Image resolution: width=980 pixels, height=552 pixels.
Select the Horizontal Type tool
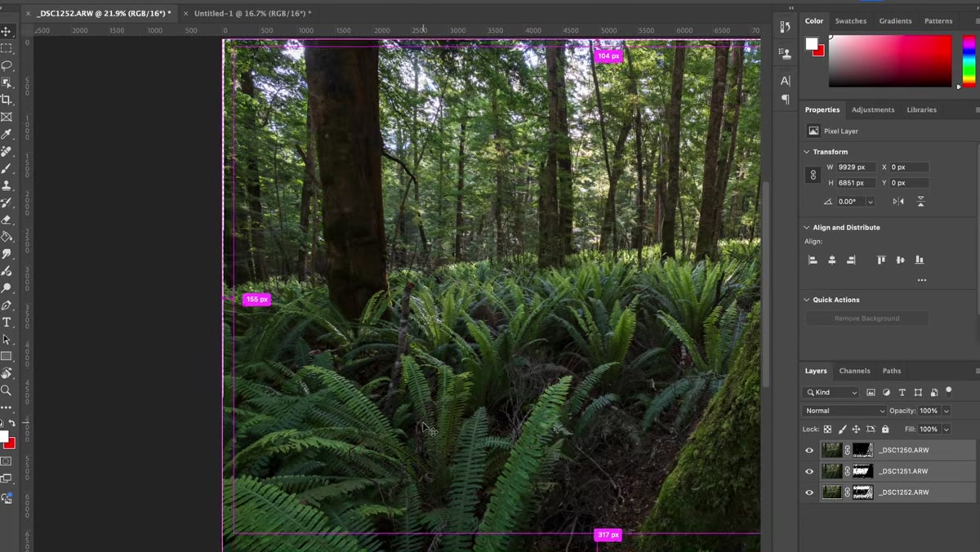click(7, 323)
